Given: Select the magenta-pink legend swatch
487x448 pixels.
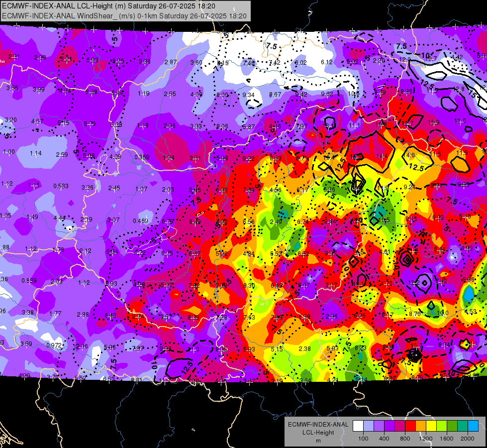Looking at the screenshot, I should (x=400, y=426).
